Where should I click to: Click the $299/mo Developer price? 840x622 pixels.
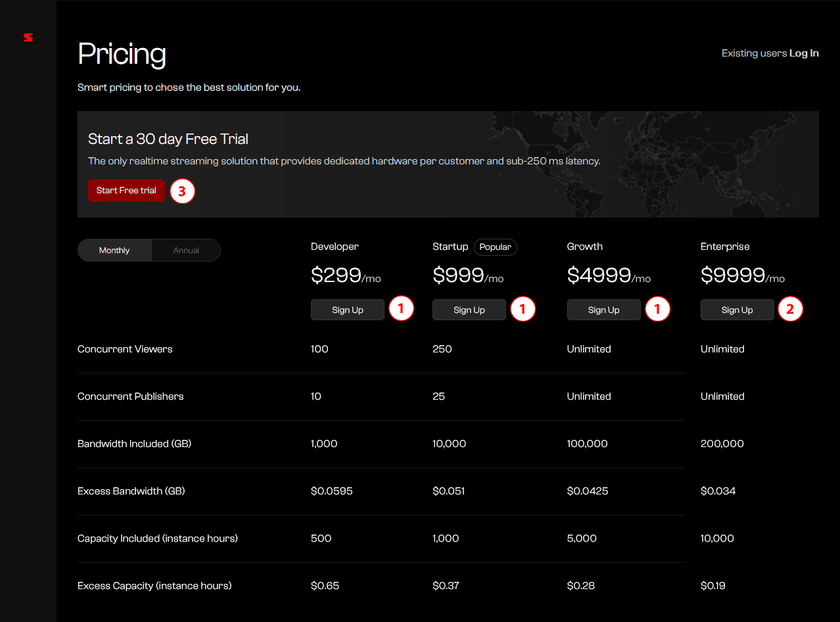click(345, 275)
